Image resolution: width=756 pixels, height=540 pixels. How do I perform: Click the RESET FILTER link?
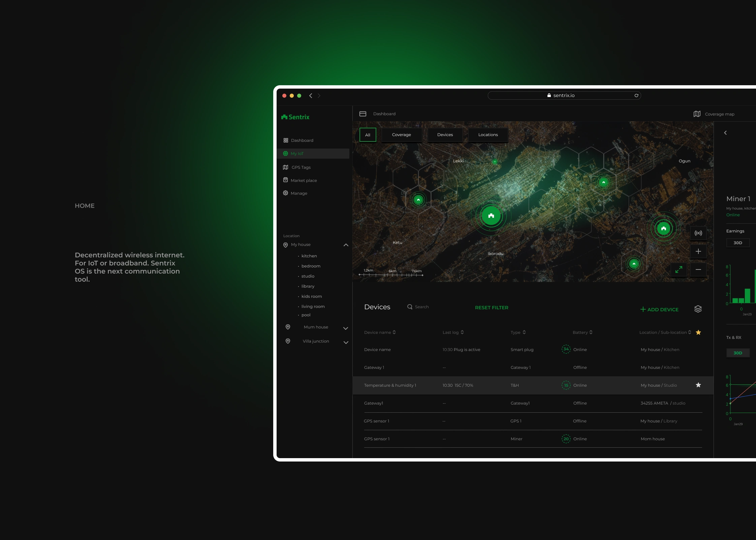click(x=492, y=308)
